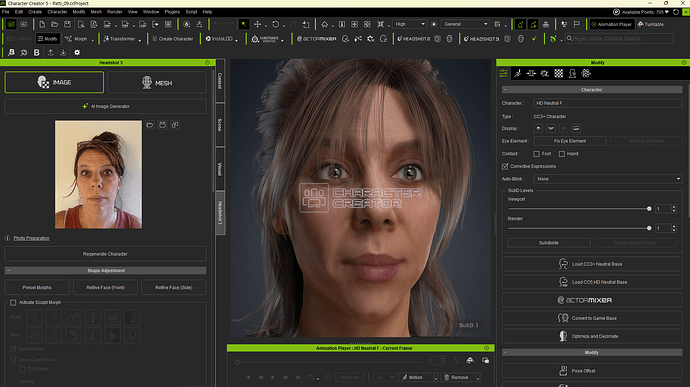
Task: Toggle the eye display icon in Character section
Action: pyautogui.click(x=538, y=128)
